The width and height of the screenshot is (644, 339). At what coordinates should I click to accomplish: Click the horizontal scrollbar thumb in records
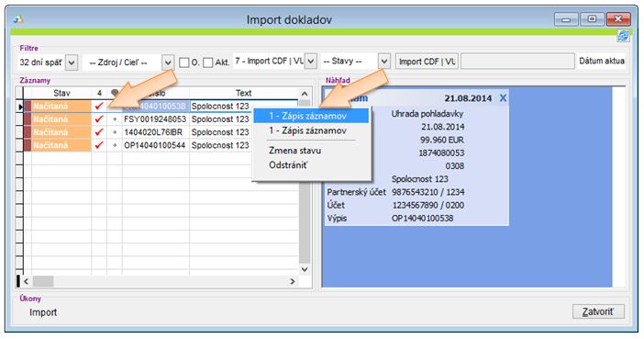(43, 281)
